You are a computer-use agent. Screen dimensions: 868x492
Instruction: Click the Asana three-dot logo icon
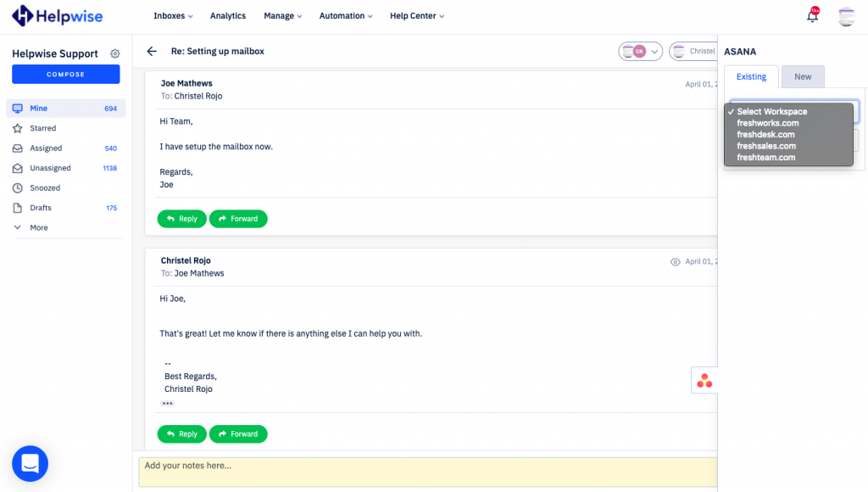pos(704,381)
